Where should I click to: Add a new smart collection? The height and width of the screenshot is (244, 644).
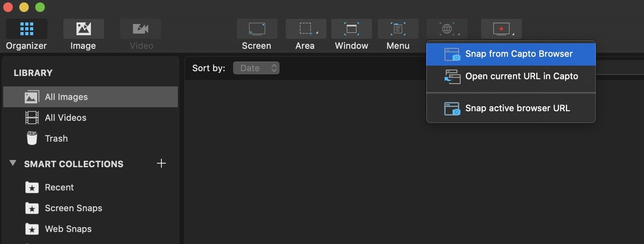coord(161,163)
